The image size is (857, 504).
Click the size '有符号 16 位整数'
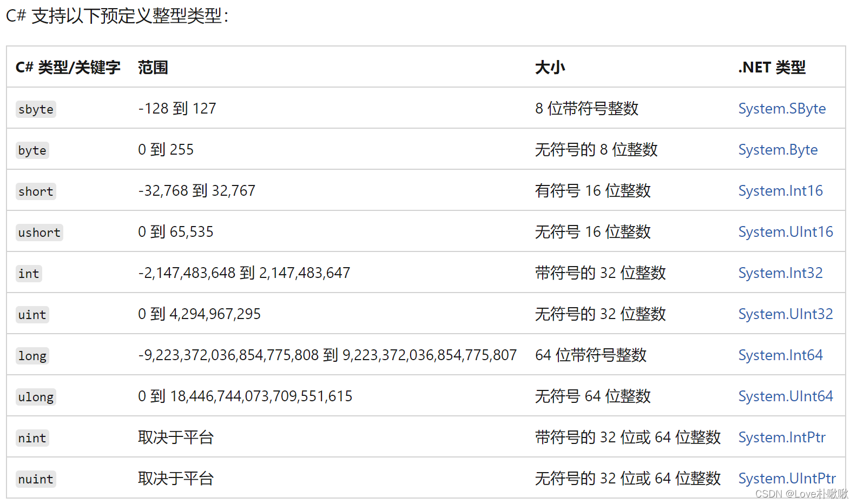(593, 191)
